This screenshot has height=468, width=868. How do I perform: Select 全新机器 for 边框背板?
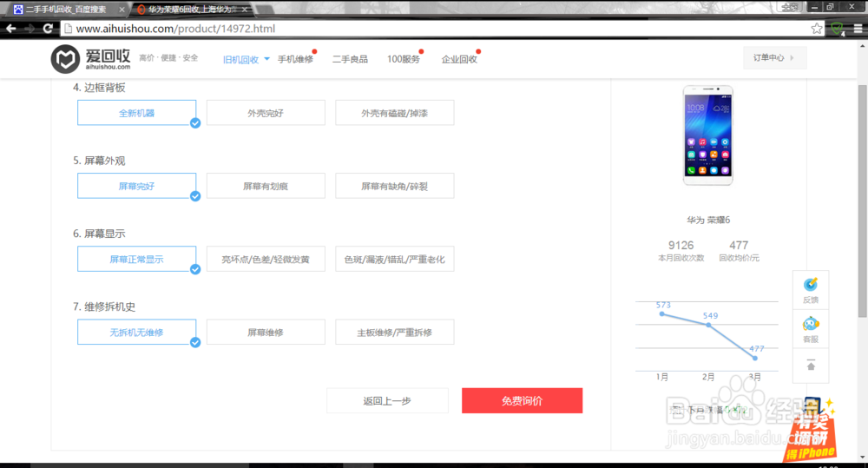(x=137, y=113)
